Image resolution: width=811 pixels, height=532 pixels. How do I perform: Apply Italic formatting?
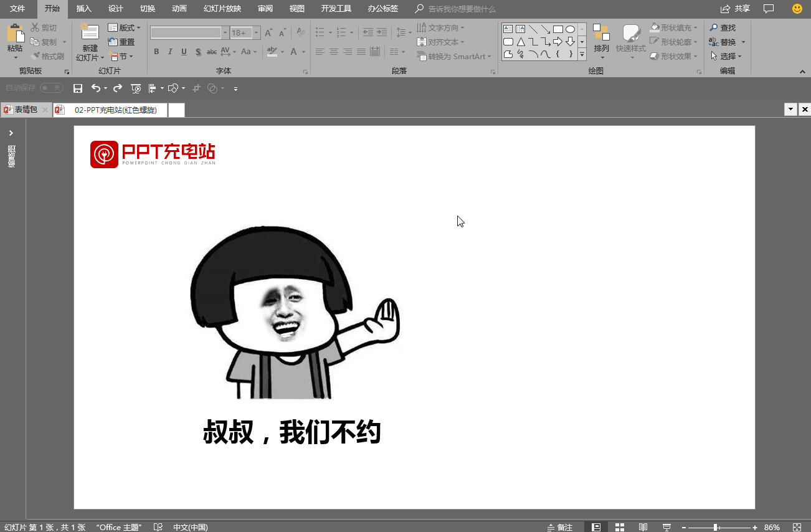click(170, 52)
